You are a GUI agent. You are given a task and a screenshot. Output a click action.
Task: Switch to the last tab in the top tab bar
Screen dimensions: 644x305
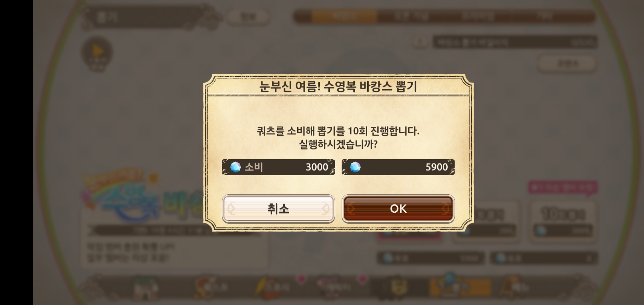pyautogui.click(x=545, y=16)
